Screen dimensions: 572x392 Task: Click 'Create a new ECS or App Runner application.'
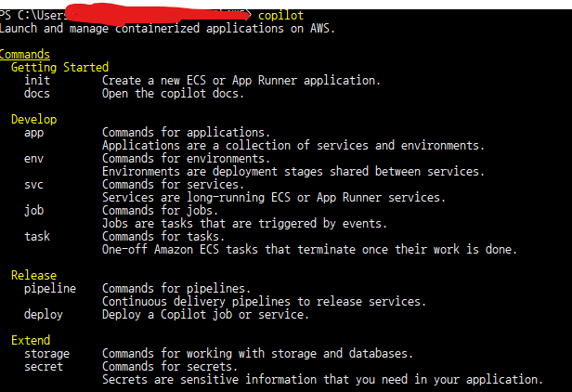tap(241, 80)
